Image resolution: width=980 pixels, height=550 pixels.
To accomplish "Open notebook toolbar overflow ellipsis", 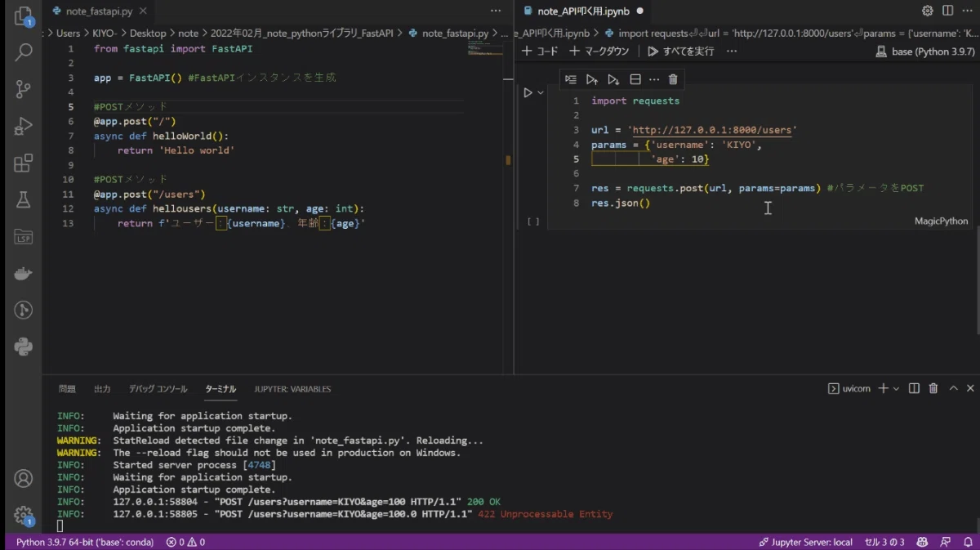I will [x=732, y=51].
